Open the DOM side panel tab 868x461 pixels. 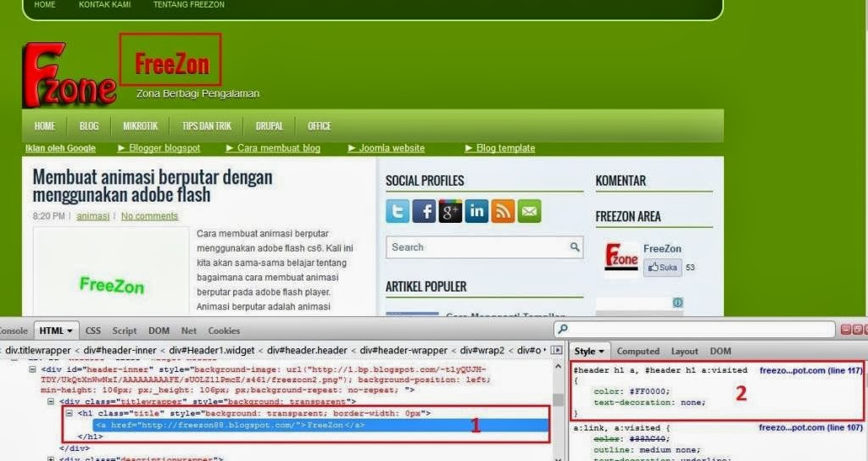(721, 351)
